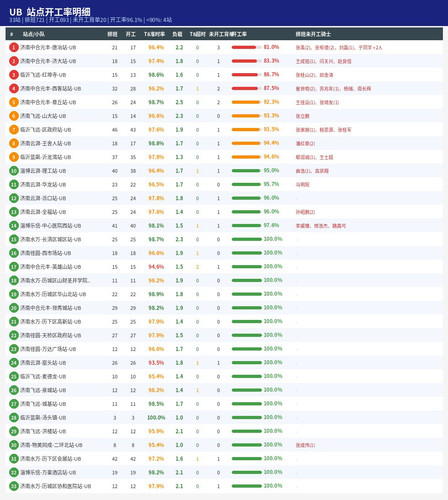Image resolution: width=448 pixels, height=500 pixels.
Task: Select the green rank 28 badge
Action: coord(14,418)
